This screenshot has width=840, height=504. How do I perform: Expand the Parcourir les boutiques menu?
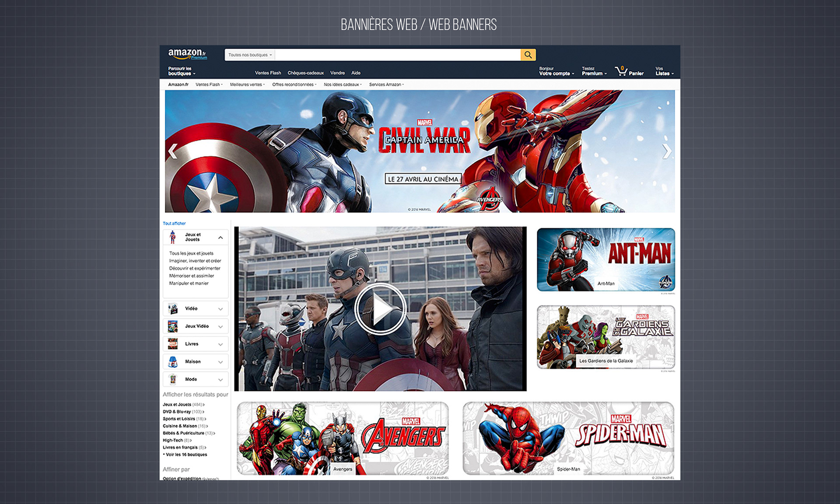179,70
